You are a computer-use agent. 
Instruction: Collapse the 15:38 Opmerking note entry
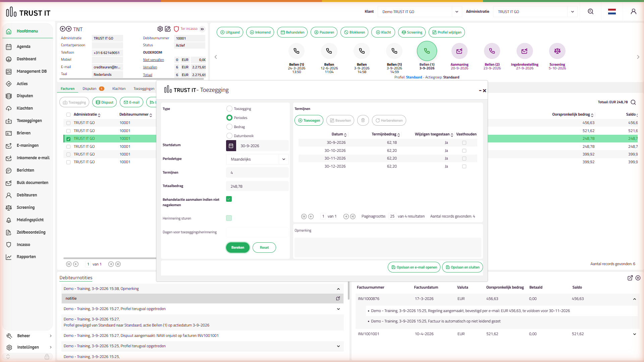[338, 289]
